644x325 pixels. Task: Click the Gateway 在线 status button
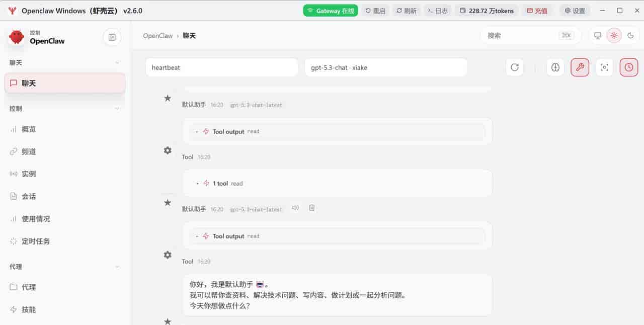click(331, 11)
